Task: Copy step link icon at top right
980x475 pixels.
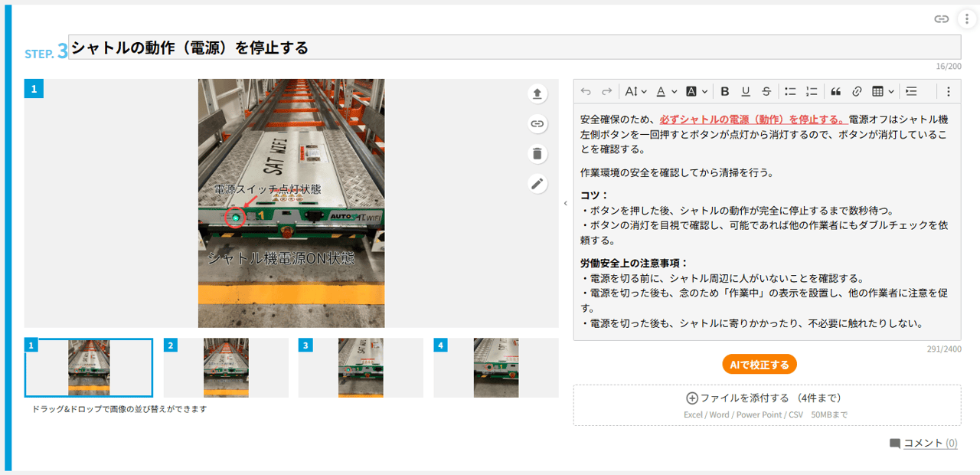Action: click(x=942, y=19)
